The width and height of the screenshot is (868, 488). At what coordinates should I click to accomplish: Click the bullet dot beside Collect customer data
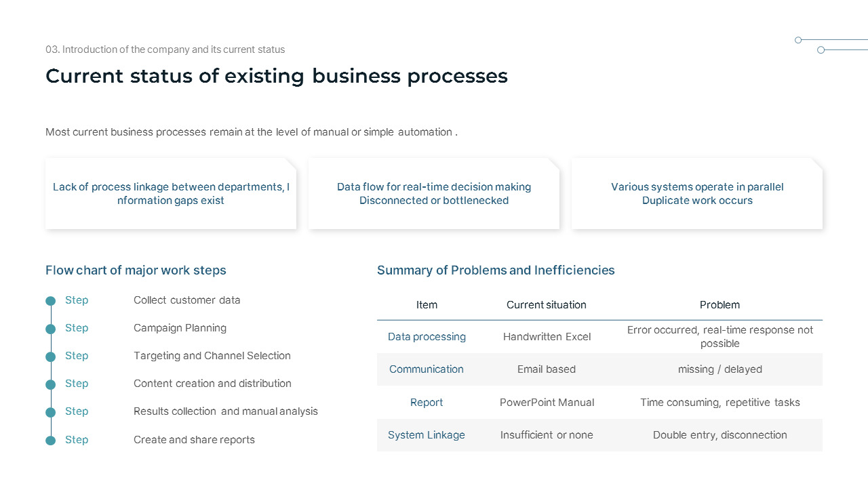(x=50, y=301)
